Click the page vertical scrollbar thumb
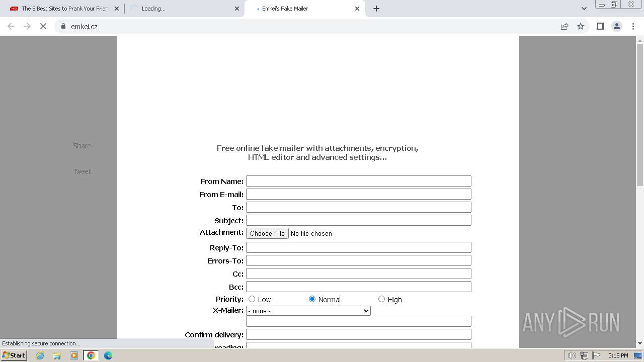This screenshot has height=362, width=644. point(640,115)
